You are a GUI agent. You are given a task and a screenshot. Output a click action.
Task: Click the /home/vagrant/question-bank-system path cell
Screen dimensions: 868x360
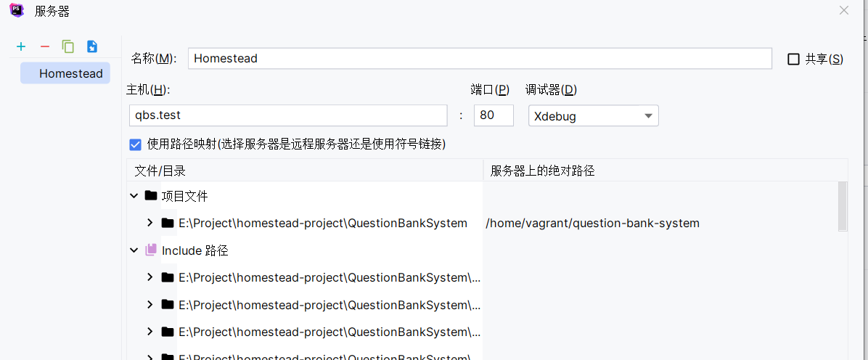(x=592, y=224)
